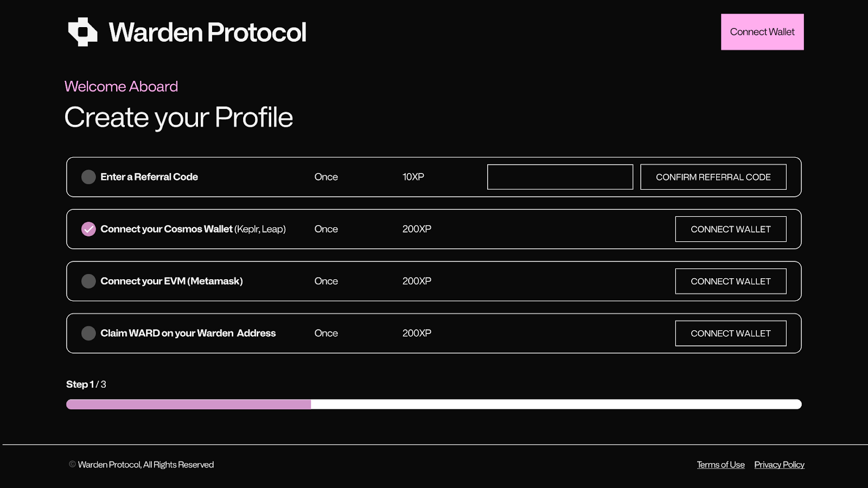Image resolution: width=868 pixels, height=488 pixels.
Task: Toggle the Enter a Referral Code circle
Action: coord(88,177)
